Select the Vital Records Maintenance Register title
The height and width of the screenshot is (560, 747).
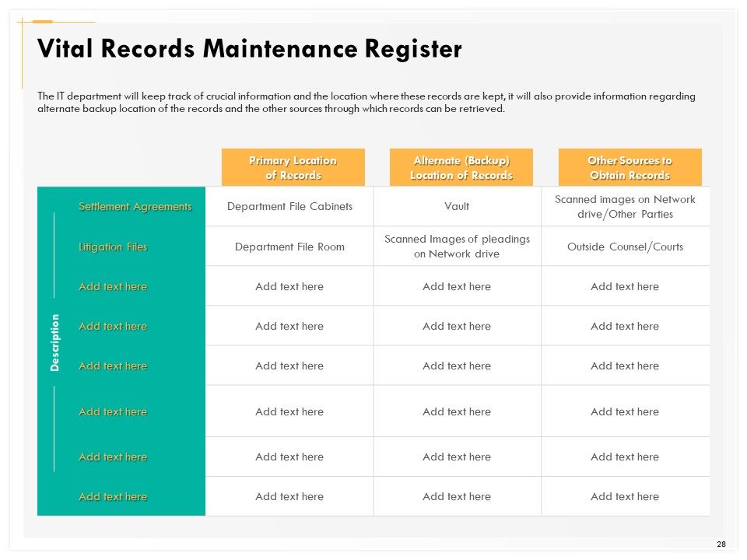[249, 48]
